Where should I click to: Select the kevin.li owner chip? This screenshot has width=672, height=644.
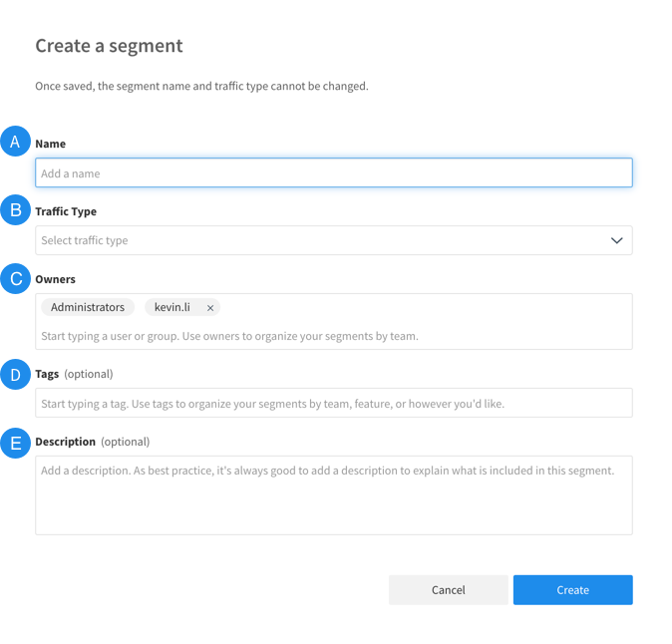pos(172,307)
